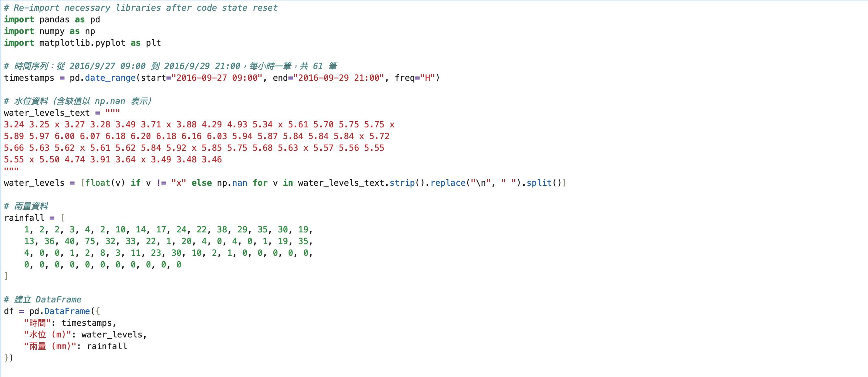This screenshot has width=868, height=377.
Task: Click the "雨量 (mm)" dictionary key
Action: [50, 346]
